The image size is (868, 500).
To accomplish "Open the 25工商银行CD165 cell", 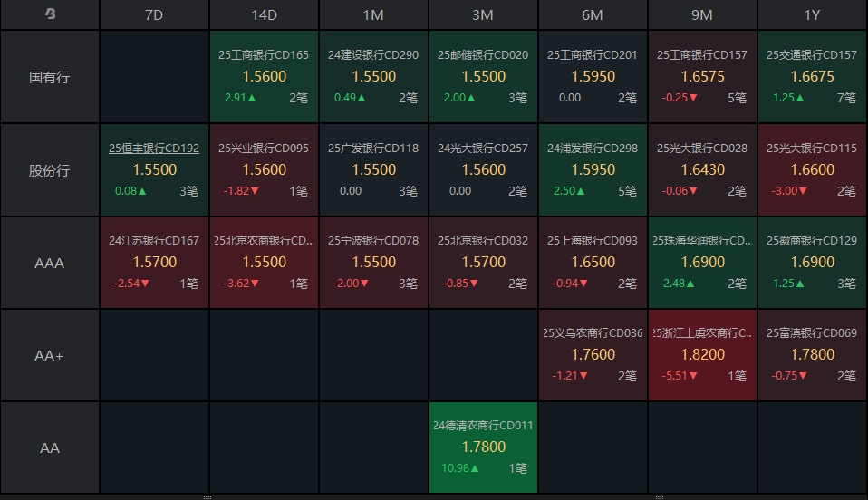I will (x=264, y=77).
